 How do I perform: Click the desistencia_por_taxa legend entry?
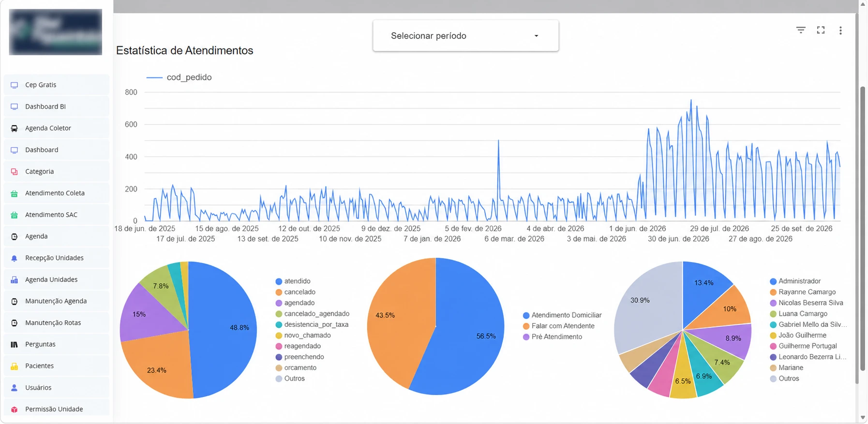312,325
